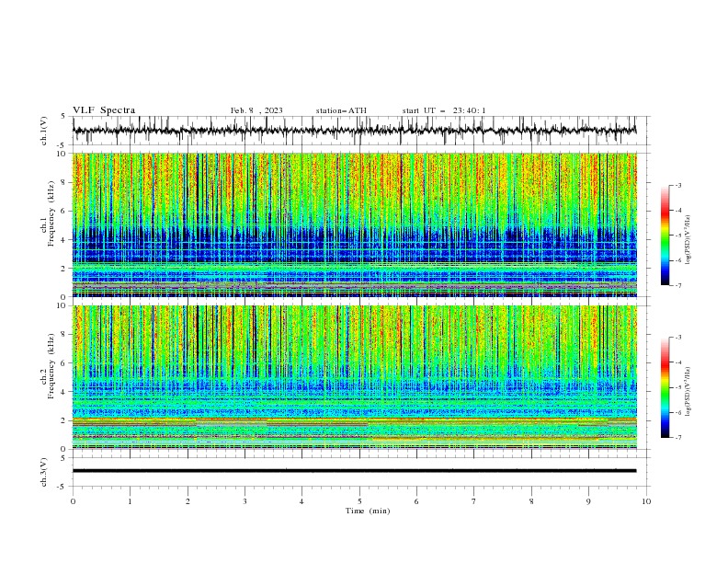
Task: Click the ch.3(V) lower tick "-5"
Action: (63, 487)
